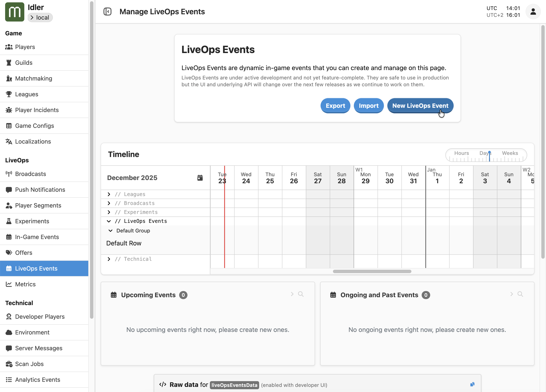
Task: Collapse the sidebar using the panel icon
Action: click(x=107, y=11)
